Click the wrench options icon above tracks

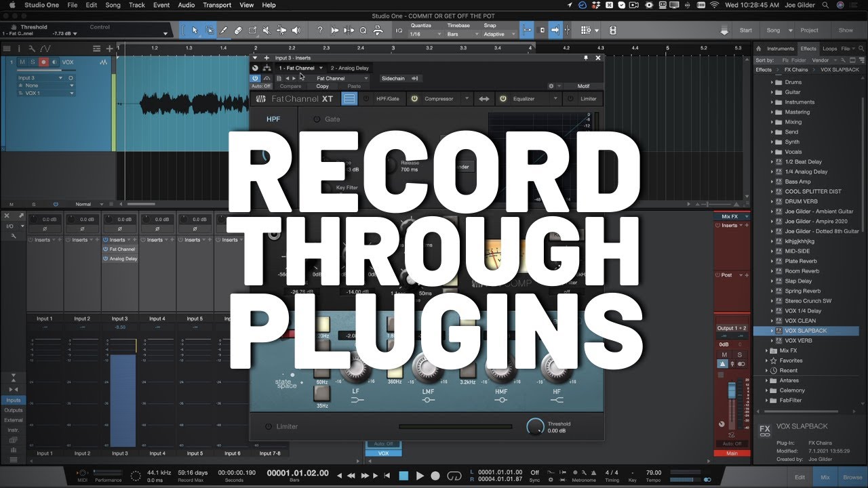click(x=31, y=48)
